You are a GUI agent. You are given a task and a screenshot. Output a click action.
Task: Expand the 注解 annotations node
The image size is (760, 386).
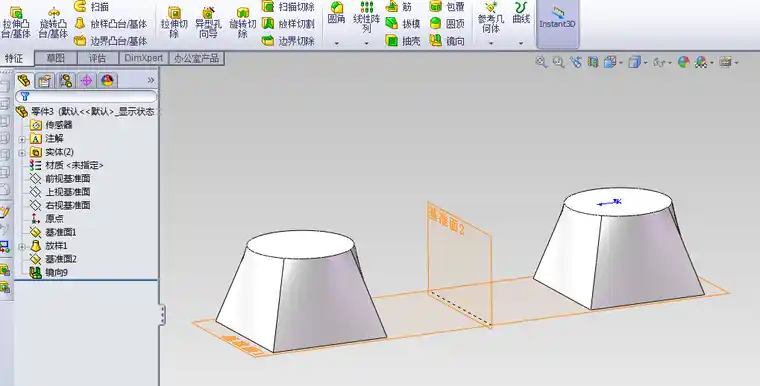coord(22,139)
